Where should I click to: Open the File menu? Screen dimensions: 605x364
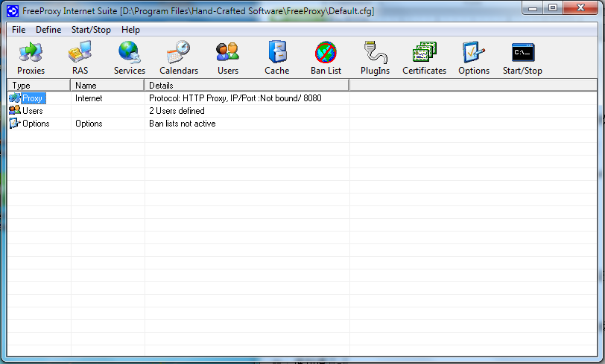click(19, 30)
